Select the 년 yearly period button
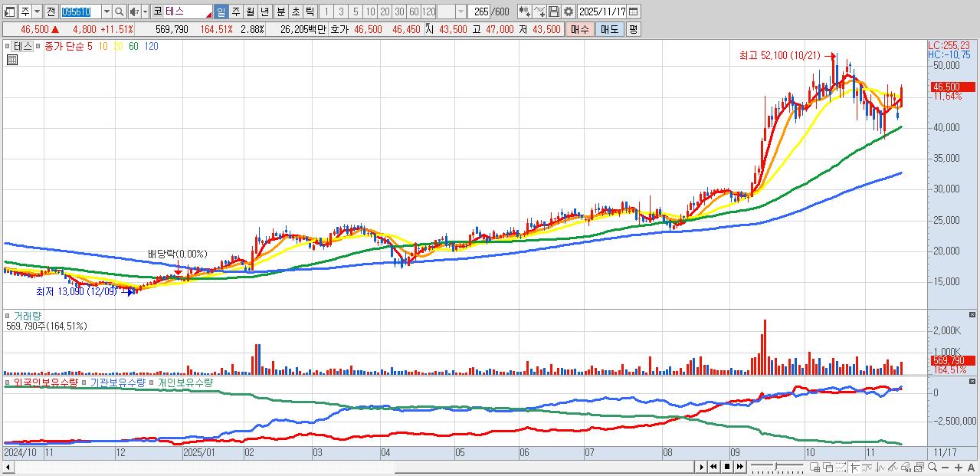The image size is (980, 476). 265,11
